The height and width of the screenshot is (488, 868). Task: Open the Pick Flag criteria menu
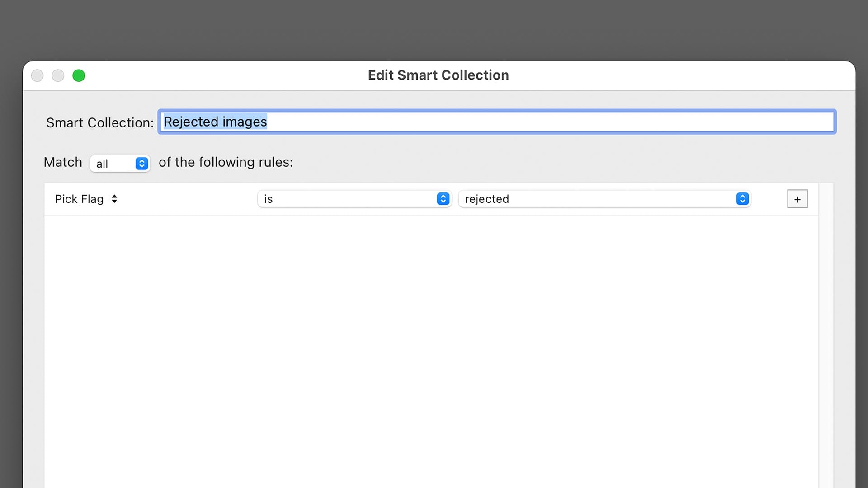pyautogui.click(x=80, y=199)
